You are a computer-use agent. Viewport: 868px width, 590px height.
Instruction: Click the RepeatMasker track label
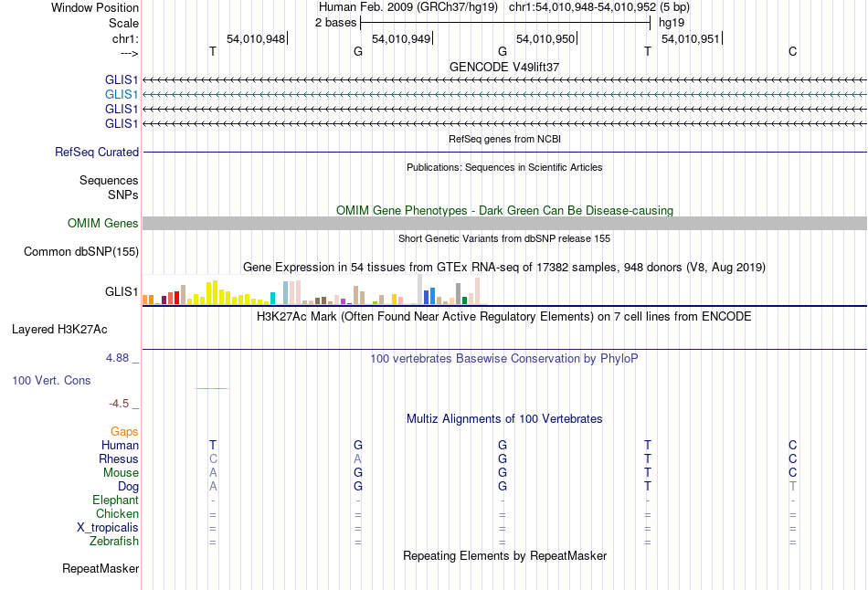click(x=101, y=569)
